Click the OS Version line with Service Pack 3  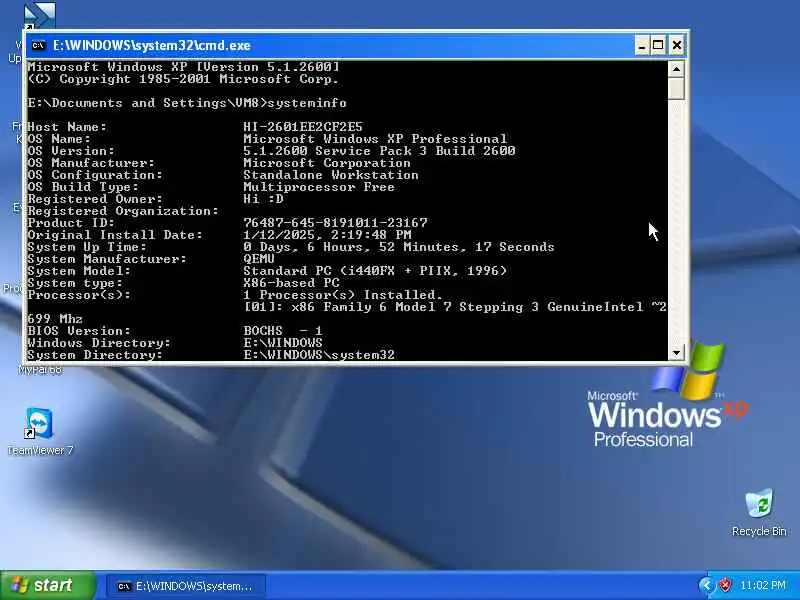click(x=379, y=151)
